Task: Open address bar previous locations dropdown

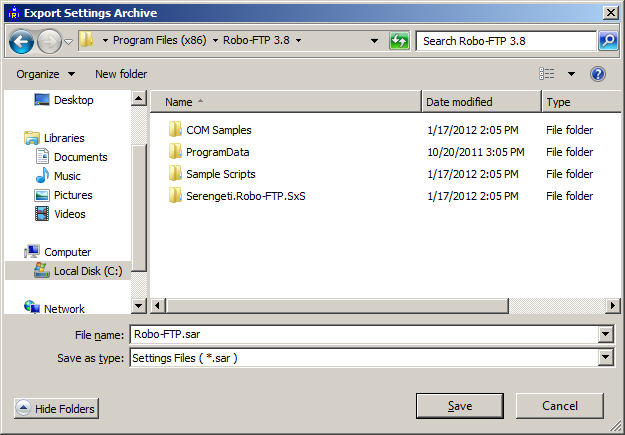Action: coord(374,41)
